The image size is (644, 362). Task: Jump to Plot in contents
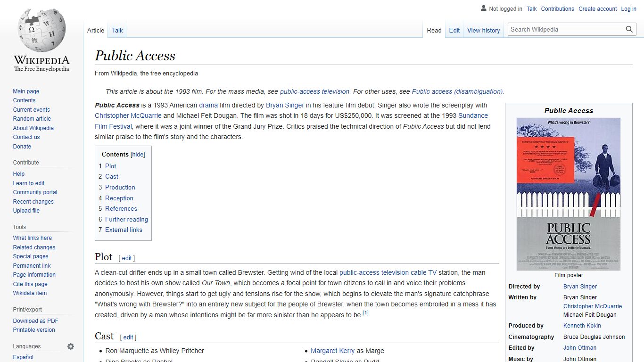click(x=110, y=166)
